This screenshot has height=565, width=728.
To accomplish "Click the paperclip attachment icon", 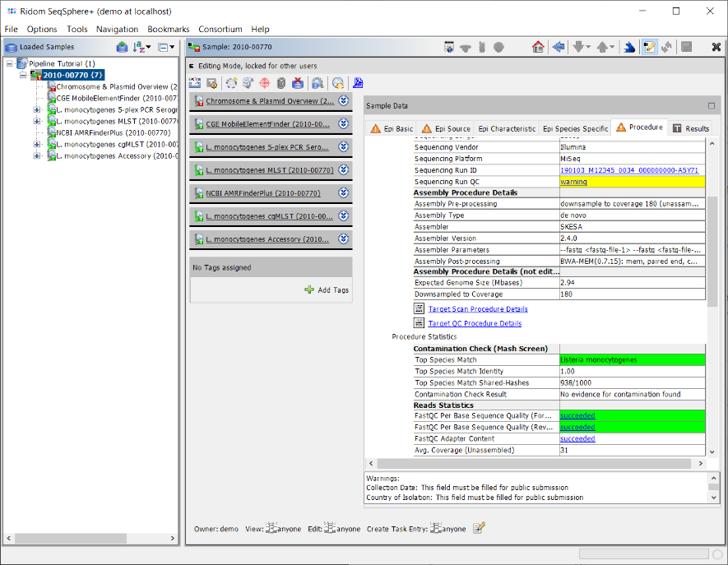I will pos(281,83).
